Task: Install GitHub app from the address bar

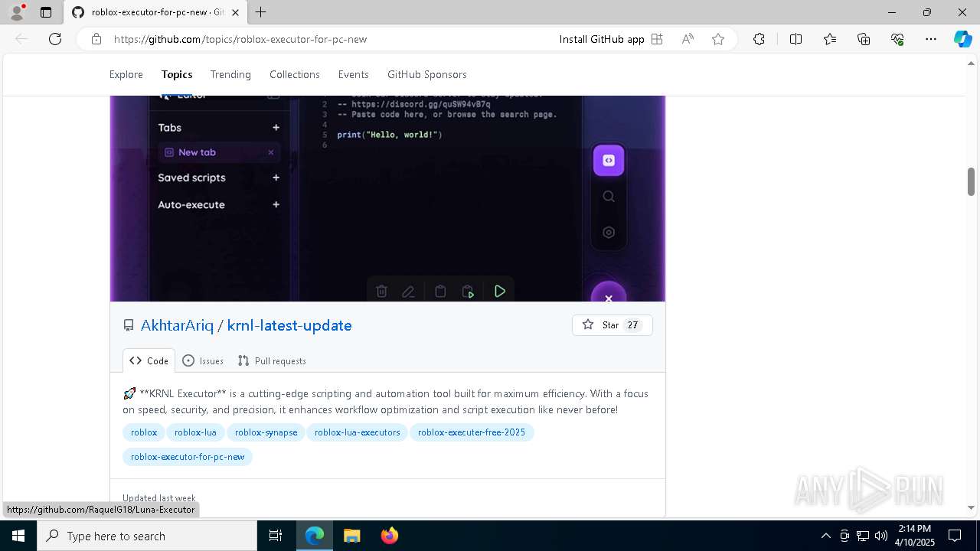Action: point(610,39)
